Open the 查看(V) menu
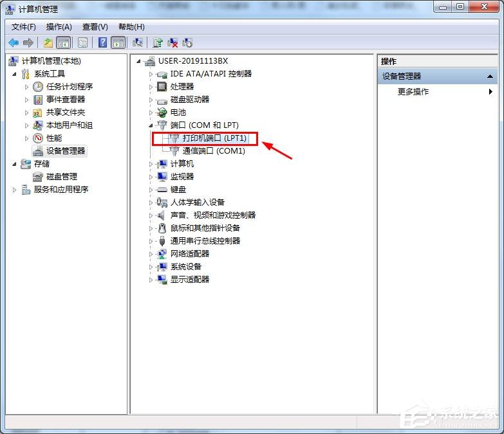The height and width of the screenshot is (434, 504). coord(95,27)
